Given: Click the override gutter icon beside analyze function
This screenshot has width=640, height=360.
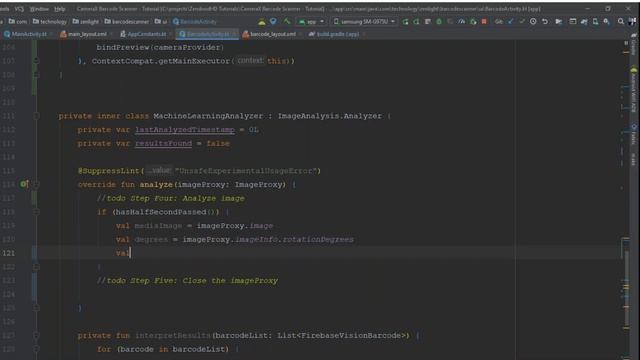Looking at the screenshot, I should [x=24, y=184].
